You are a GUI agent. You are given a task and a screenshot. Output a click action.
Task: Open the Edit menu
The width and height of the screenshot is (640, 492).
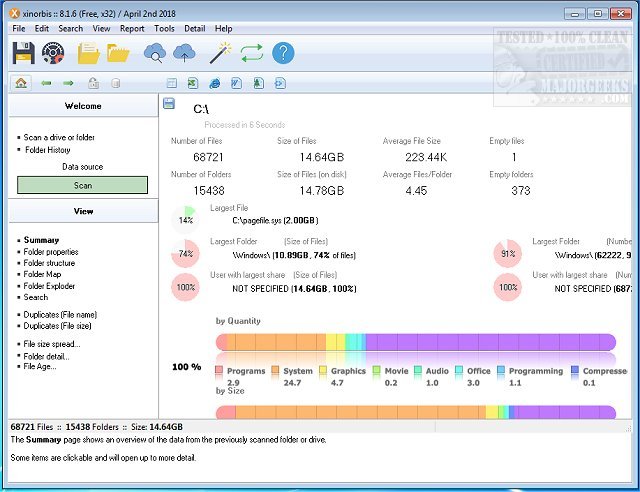[x=42, y=29]
